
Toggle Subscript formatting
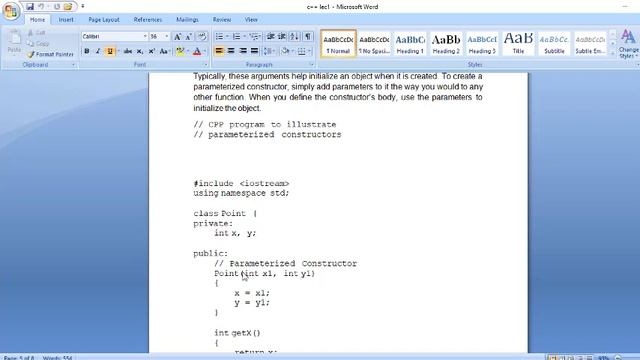(x=140, y=51)
